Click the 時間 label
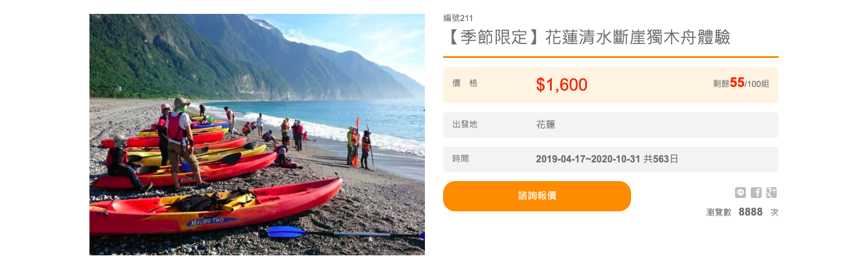Viewport: 868px width, 262px height. click(461, 159)
